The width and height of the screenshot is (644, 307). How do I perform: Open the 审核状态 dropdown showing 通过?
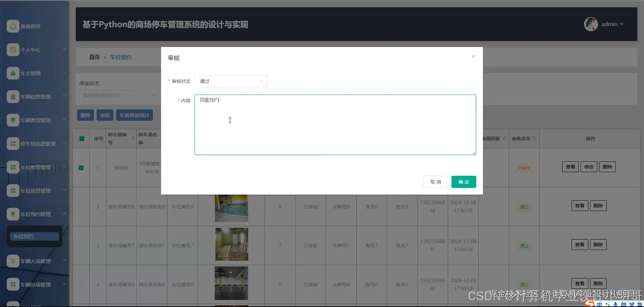coord(231,81)
